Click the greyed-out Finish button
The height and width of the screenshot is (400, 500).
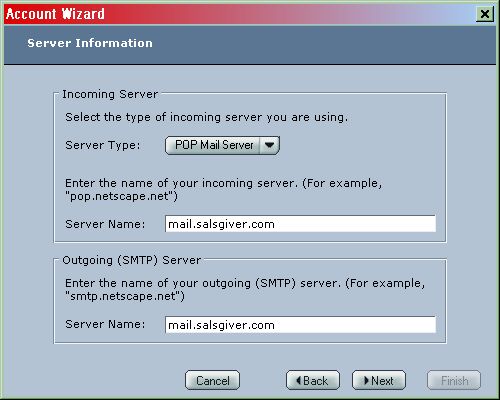(454, 380)
